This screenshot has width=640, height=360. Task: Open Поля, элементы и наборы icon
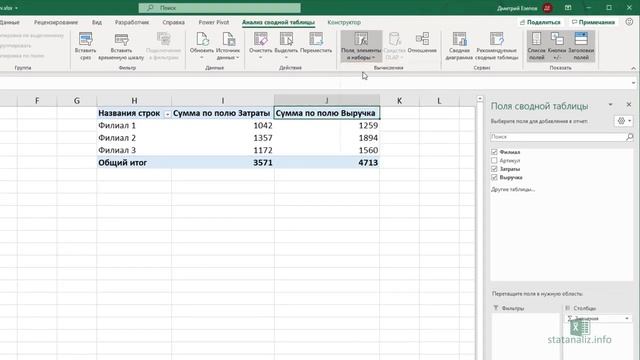click(x=361, y=39)
